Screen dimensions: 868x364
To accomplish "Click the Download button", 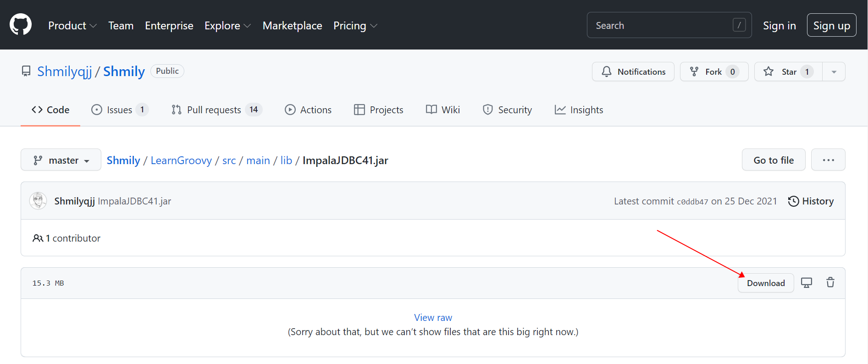I will [x=766, y=283].
